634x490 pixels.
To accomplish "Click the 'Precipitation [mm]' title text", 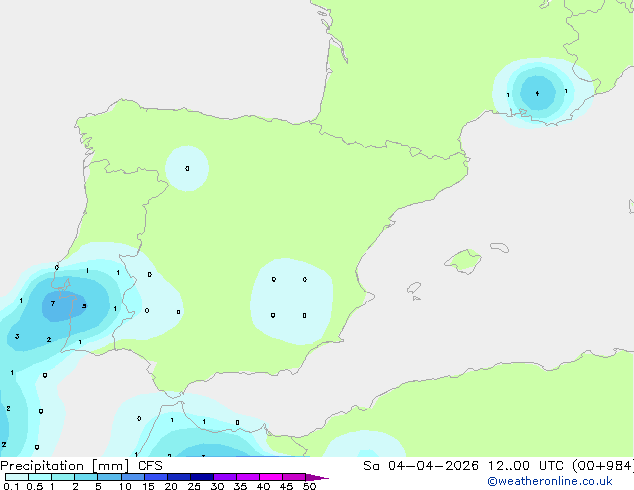I will click(x=65, y=466).
